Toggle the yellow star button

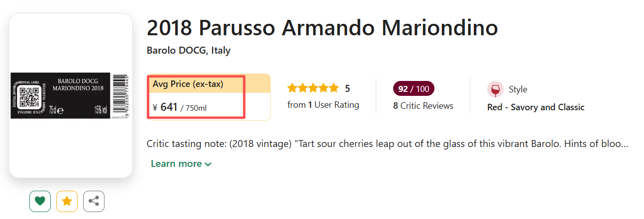pyautogui.click(x=67, y=201)
